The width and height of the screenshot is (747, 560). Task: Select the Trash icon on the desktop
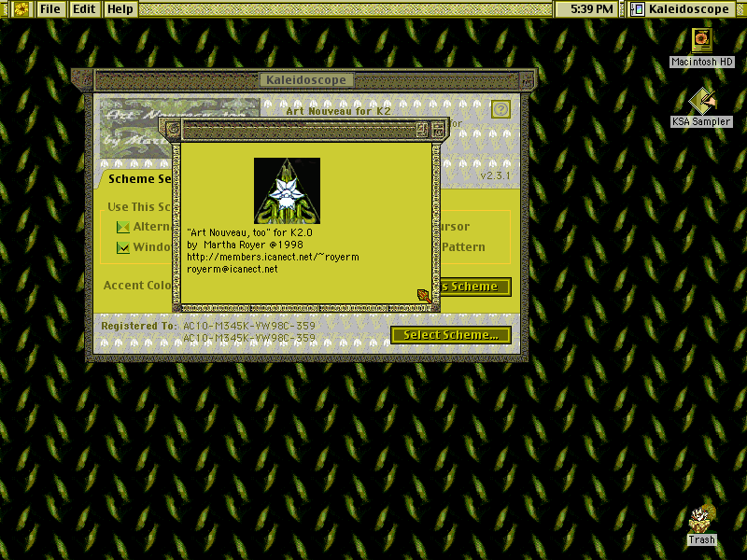tap(701, 519)
